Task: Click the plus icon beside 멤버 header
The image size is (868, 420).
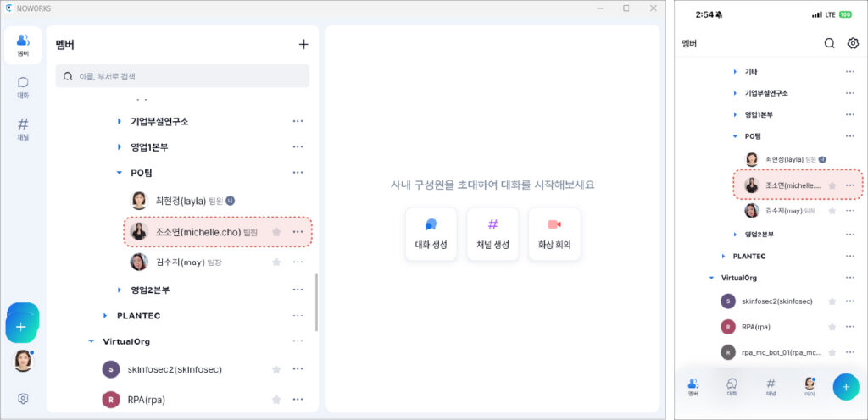Action: click(x=303, y=45)
